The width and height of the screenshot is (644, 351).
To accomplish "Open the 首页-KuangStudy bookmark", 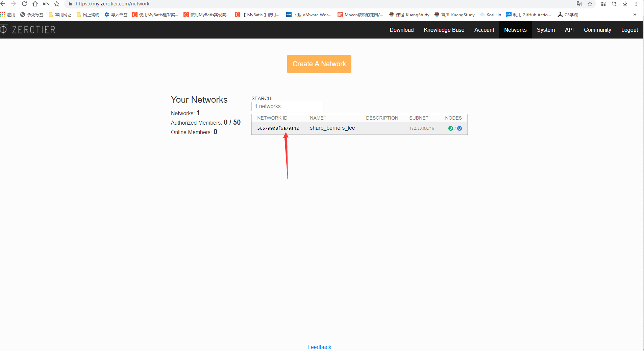I will (x=454, y=15).
